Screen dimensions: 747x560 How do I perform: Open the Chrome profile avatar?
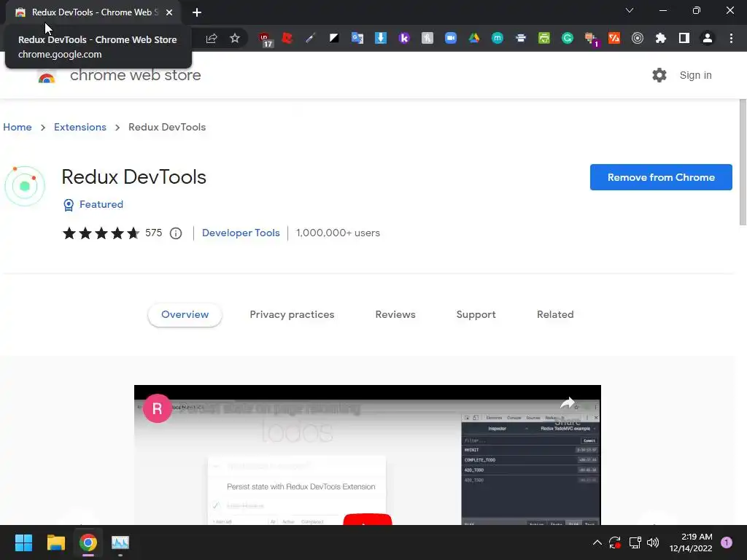point(708,38)
